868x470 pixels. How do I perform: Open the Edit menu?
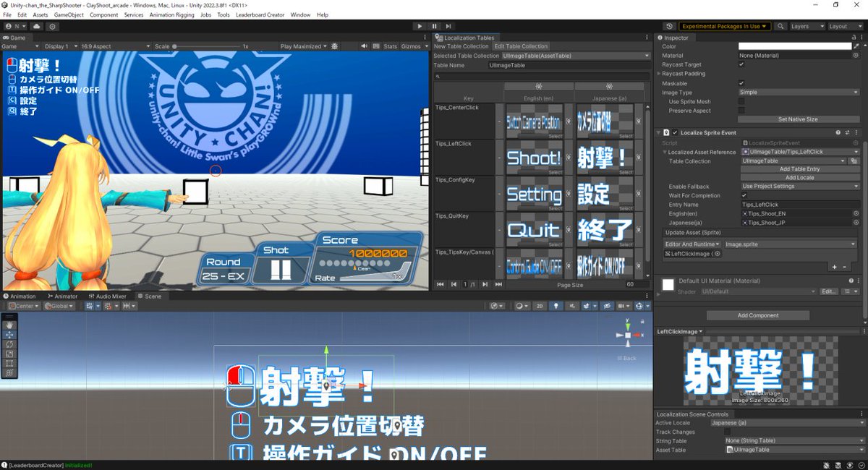(x=22, y=14)
